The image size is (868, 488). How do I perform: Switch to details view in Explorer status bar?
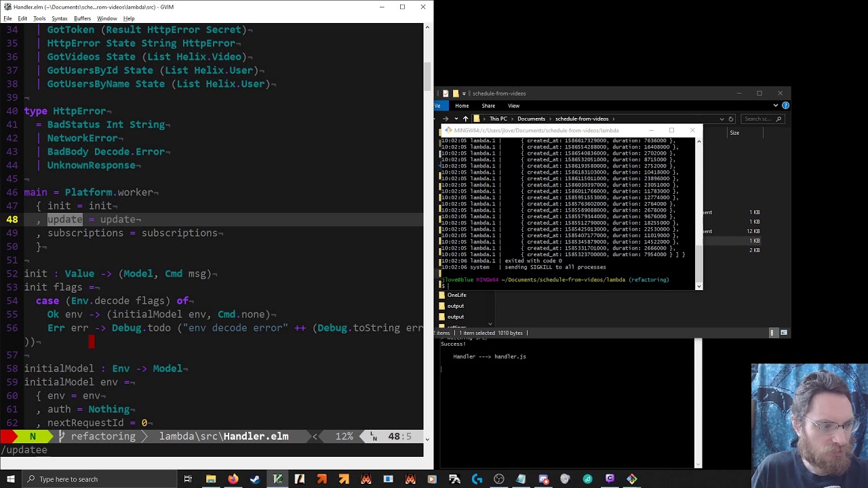(772, 333)
